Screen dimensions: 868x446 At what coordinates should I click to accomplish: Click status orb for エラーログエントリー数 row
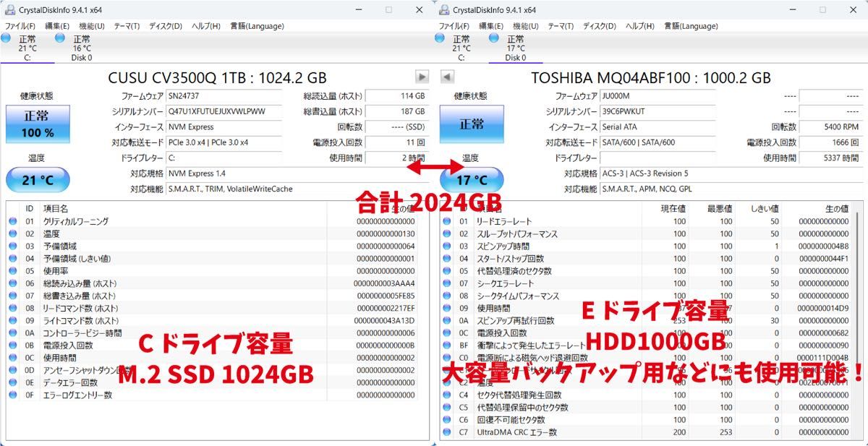click(12, 395)
